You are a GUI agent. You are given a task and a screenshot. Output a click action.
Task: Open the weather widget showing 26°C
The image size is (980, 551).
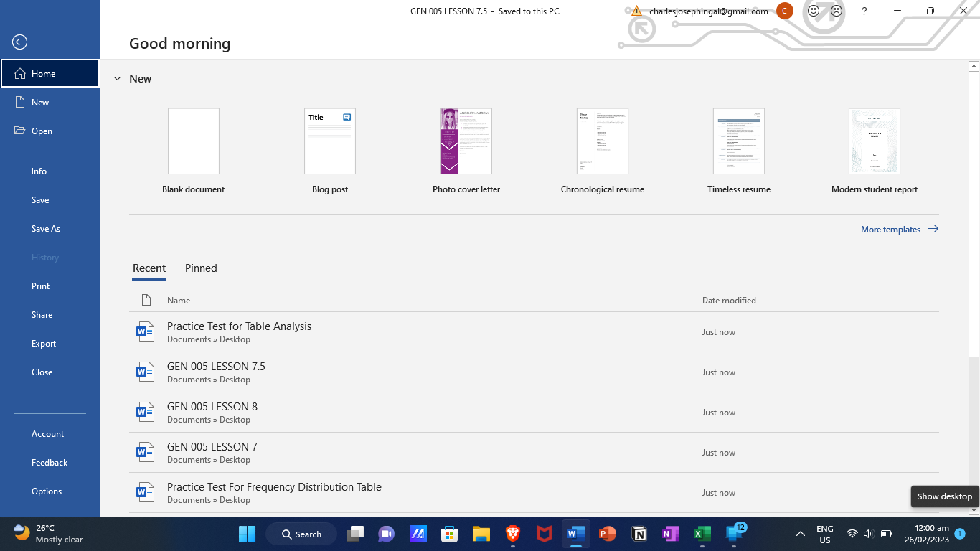pos(49,534)
